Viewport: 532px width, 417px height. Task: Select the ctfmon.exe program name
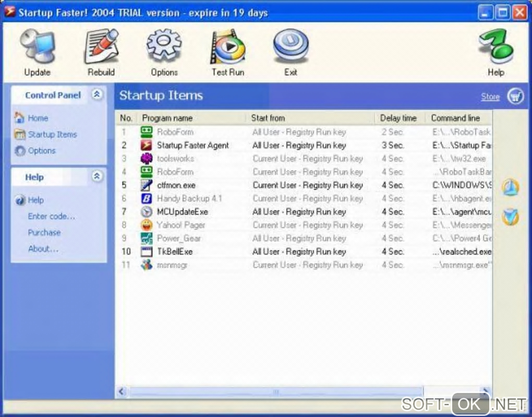point(176,185)
